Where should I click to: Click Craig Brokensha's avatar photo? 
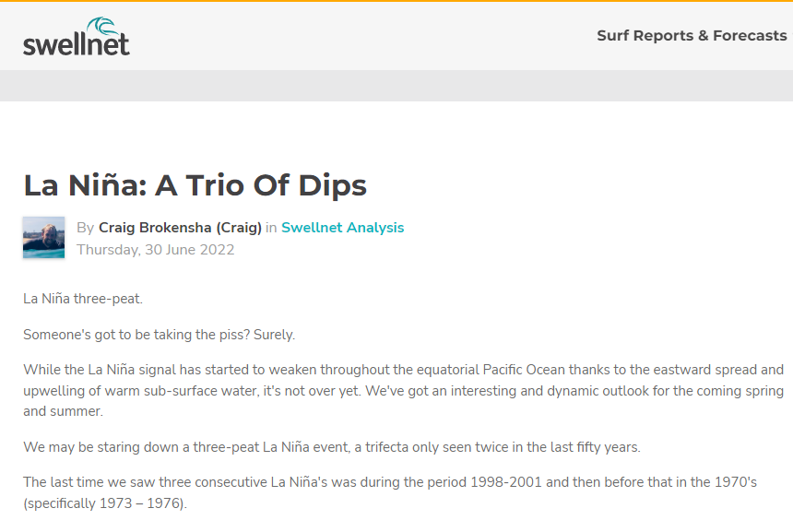tap(43, 238)
